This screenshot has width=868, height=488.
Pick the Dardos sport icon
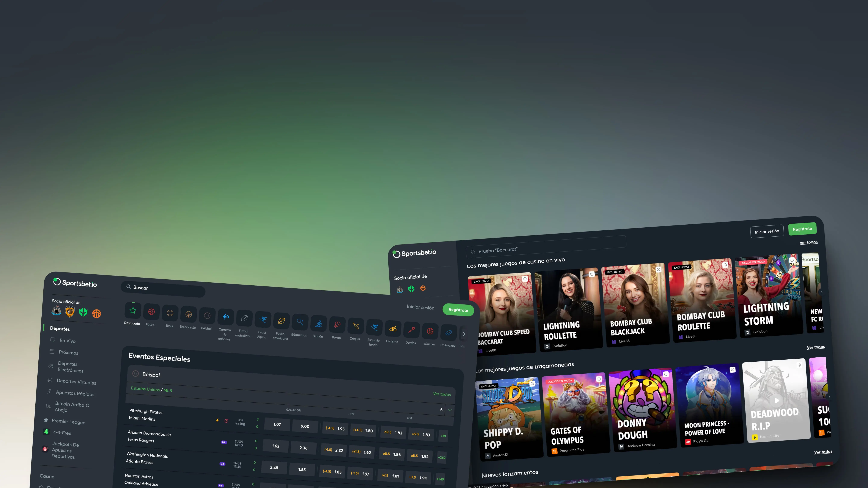[x=411, y=330]
